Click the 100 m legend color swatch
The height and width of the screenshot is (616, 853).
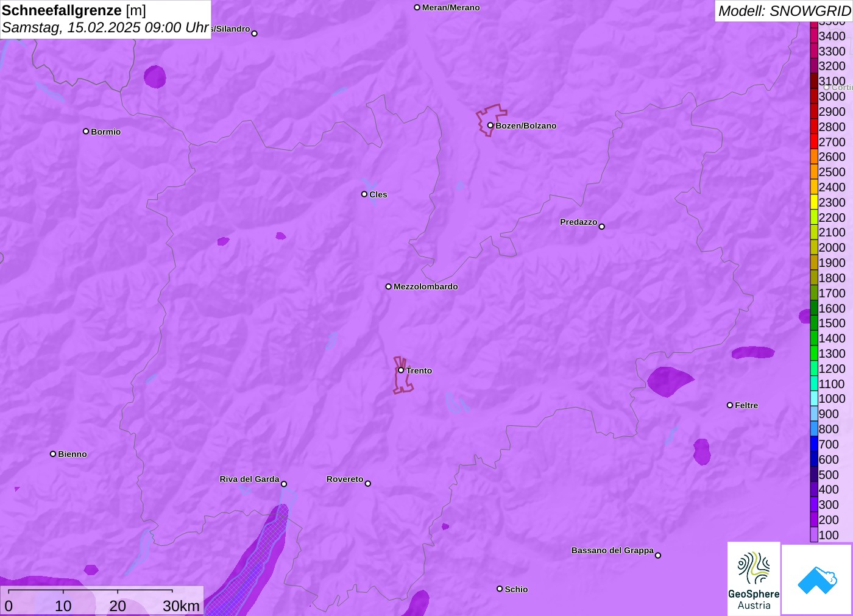point(814,535)
